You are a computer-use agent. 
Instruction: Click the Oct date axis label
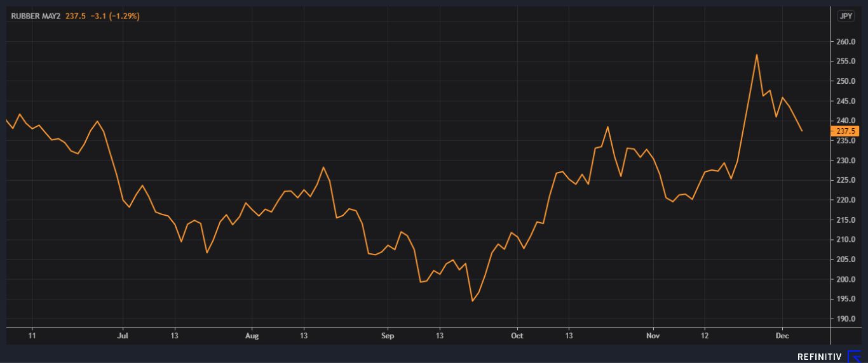(517, 335)
